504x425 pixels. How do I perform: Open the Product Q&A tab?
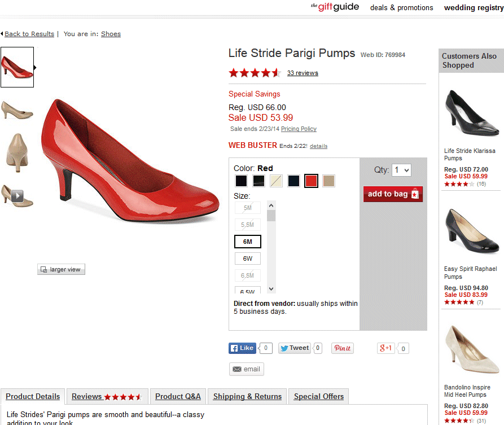pyautogui.click(x=178, y=396)
